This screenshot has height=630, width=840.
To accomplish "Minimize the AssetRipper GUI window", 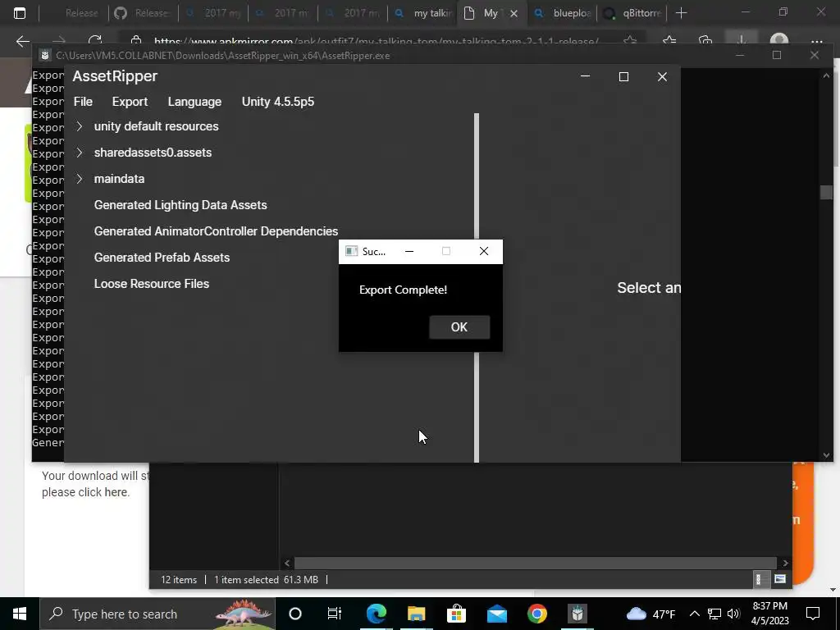I will click(585, 76).
